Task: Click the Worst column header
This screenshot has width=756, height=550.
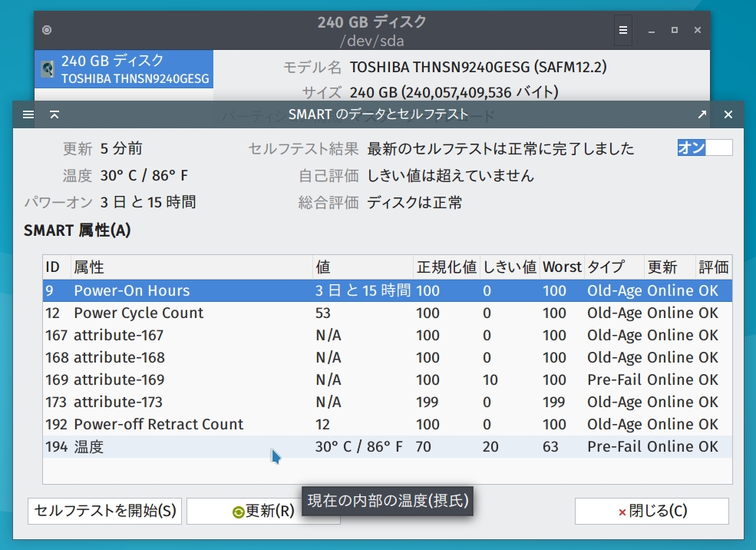Action: point(562,267)
